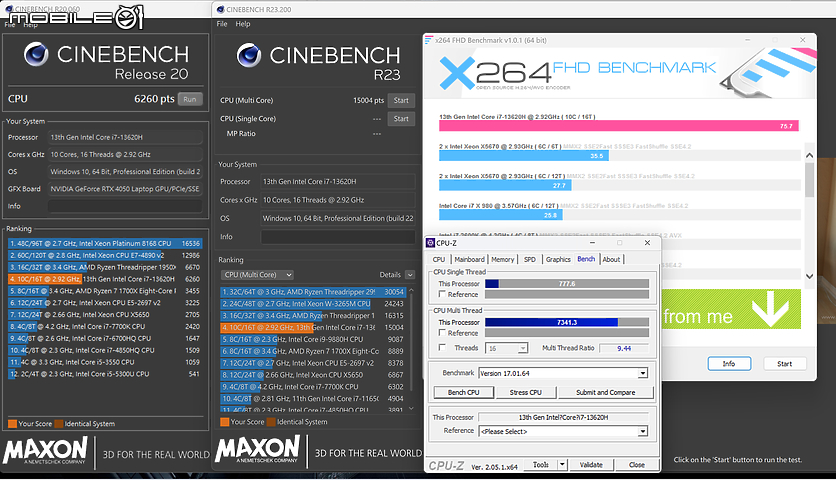Switch to the Memory tab in CPU-Z

pos(503,259)
